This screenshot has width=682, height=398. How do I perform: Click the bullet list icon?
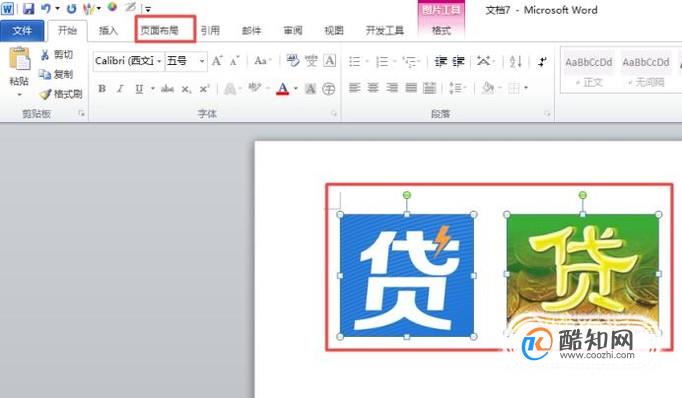click(x=354, y=61)
